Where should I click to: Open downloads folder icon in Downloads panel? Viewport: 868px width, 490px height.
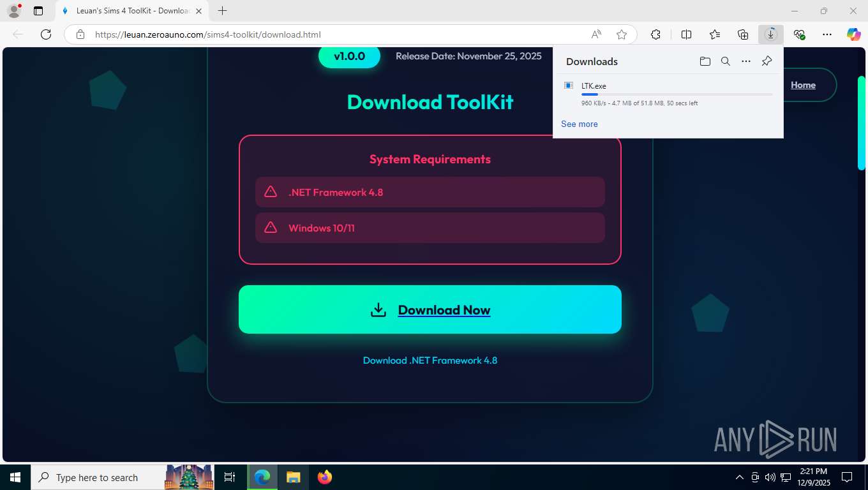pyautogui.click(x=705, y=61)
